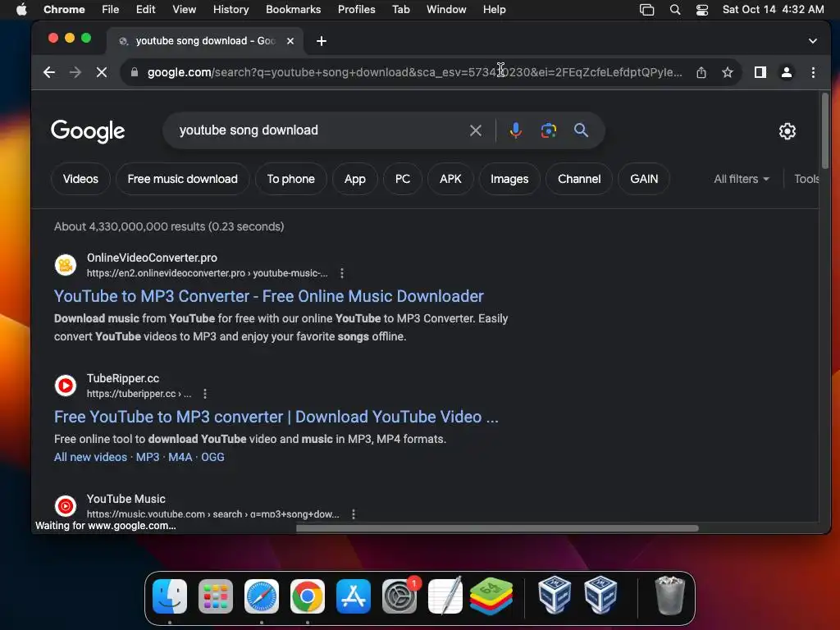Viewport: 840px width, 630px height.
Task: Filter results by Videos
Action: pyautogui.click(x=81, y=179)
